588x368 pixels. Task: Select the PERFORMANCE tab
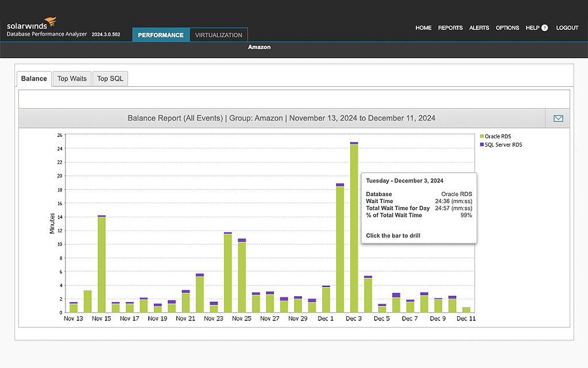point(161,34)
